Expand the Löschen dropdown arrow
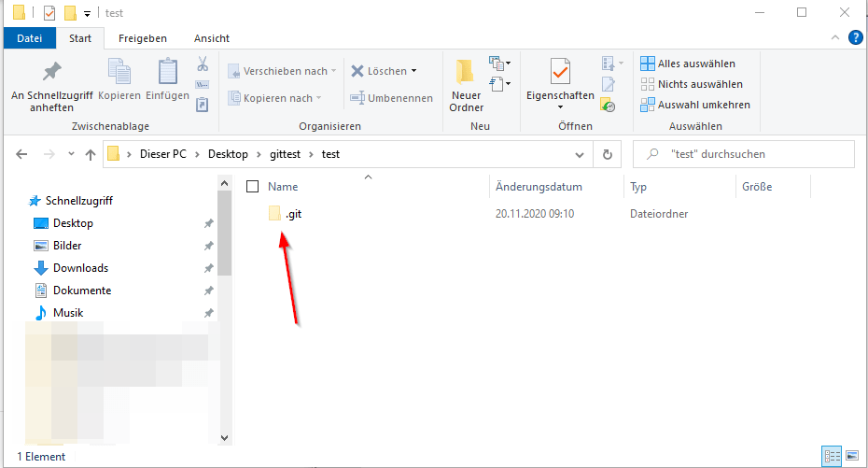868x468 pixels. (413, 71)
